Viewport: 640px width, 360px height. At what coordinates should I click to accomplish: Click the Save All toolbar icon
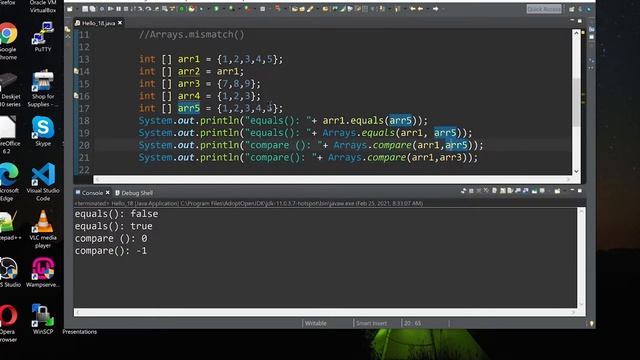click(x=92, y=9)
